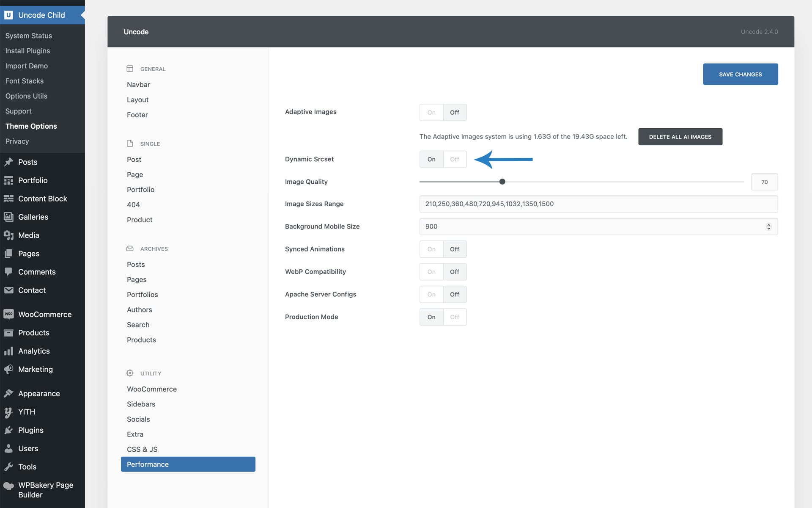Open the Extra utility section
The width and height of the screenshot is (812, 508).
135,434
